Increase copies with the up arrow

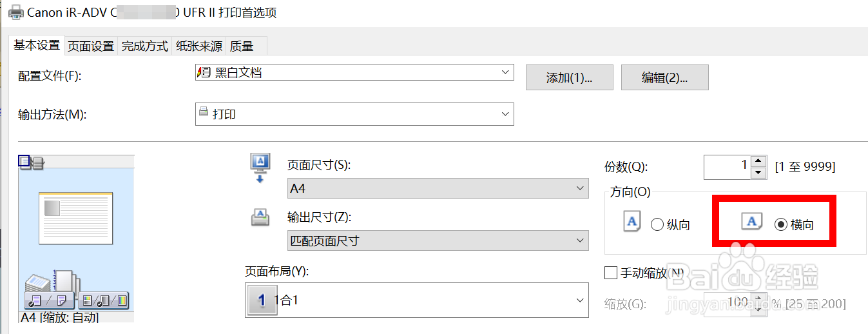click(x=760, y=161)
